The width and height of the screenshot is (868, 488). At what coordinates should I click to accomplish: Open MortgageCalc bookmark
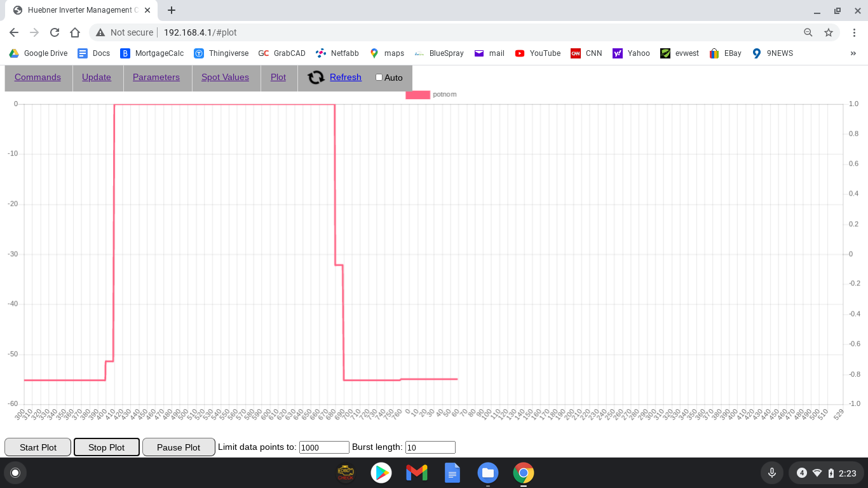point(152,53)
